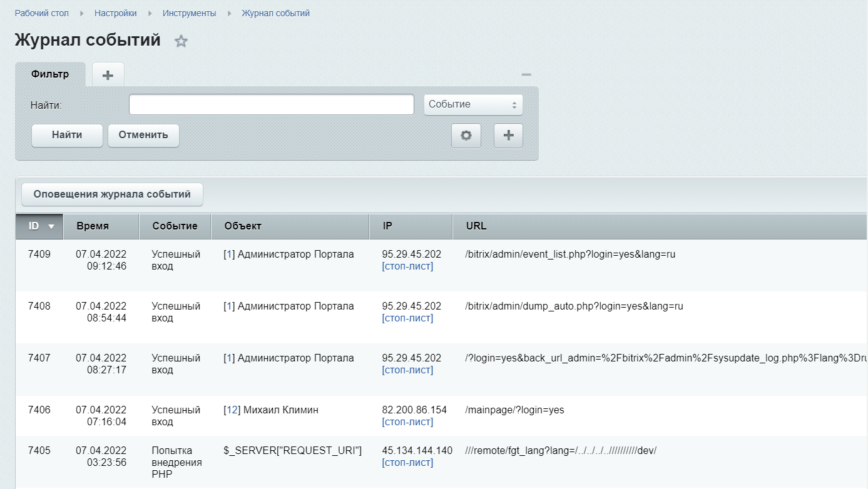
Task: Click стоп-лист link in row 7409
Action: (407, 266)
